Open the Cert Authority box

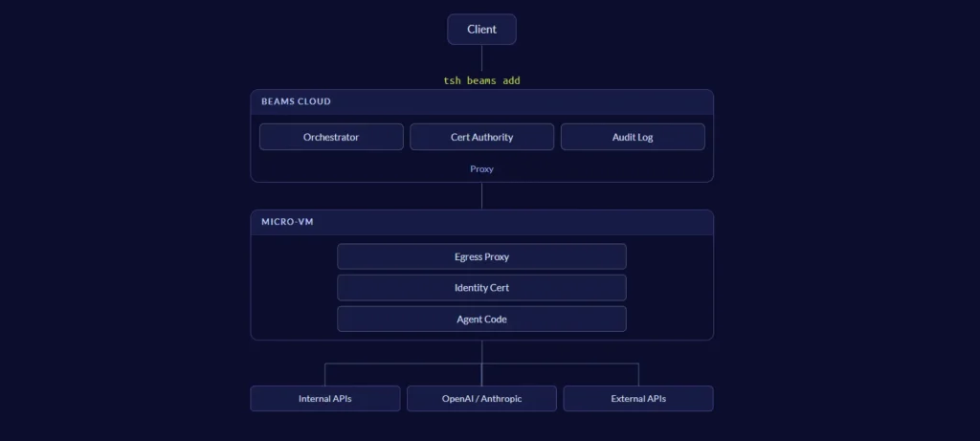point(481,137)
